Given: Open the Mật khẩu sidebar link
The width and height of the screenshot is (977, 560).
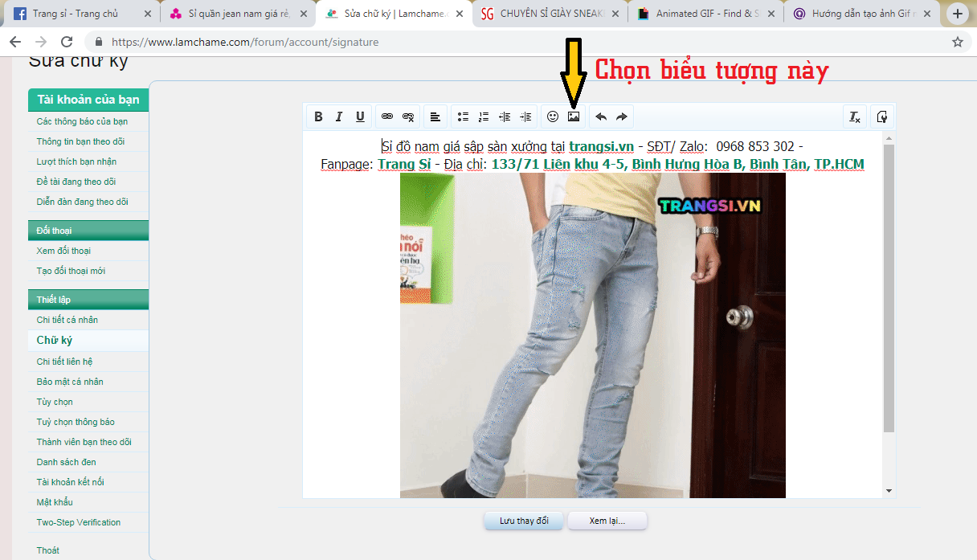Looking at the screenshot, I should [55, 502].
